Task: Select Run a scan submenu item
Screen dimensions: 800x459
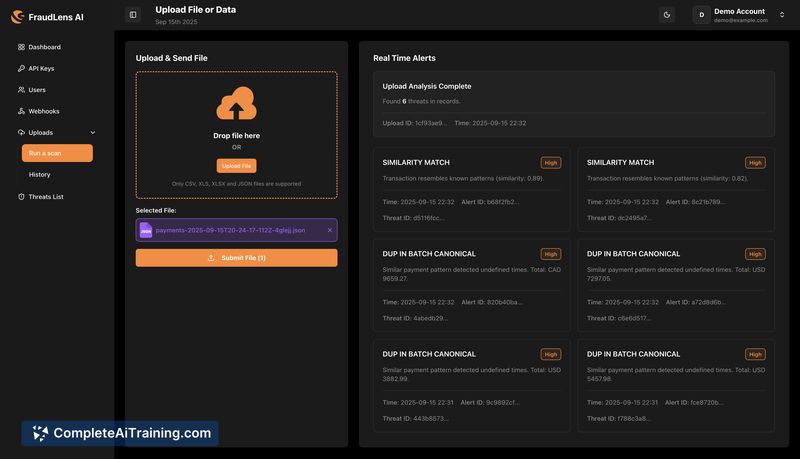Action: pos(57,153)
